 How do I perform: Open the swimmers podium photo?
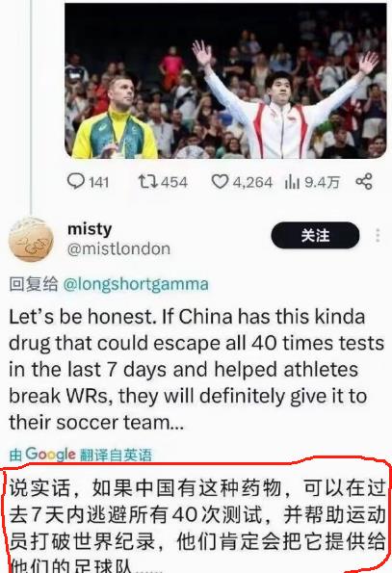click(x=225, y=80)
